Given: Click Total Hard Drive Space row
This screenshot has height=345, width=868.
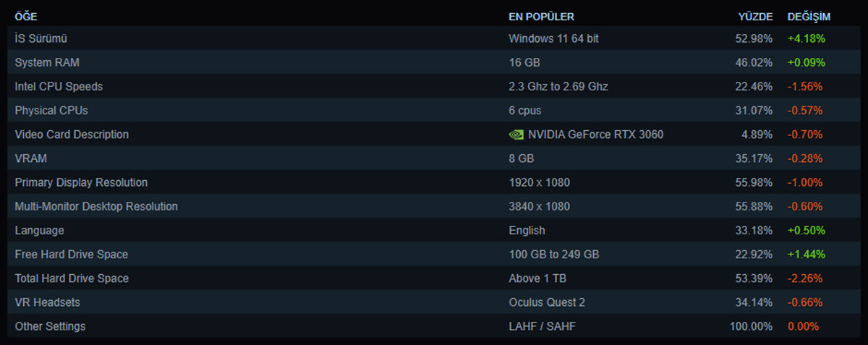Looking at the screenshot, I should tap(433, 278).
